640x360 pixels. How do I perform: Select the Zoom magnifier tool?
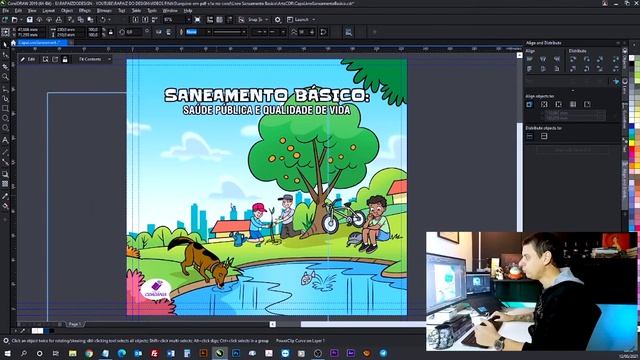coord(5,76)
